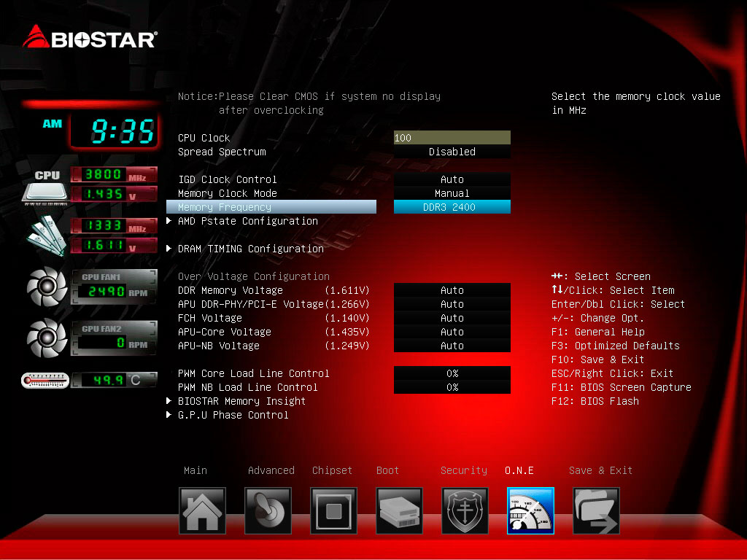Screen dimensions: 747x560
Task: Select the PWM NB Load Line Control label
Action: pos(248,387)
